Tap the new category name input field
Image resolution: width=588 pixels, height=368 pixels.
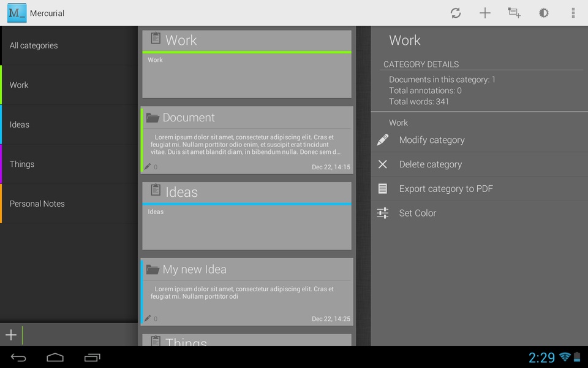click(x=79, y=335)
